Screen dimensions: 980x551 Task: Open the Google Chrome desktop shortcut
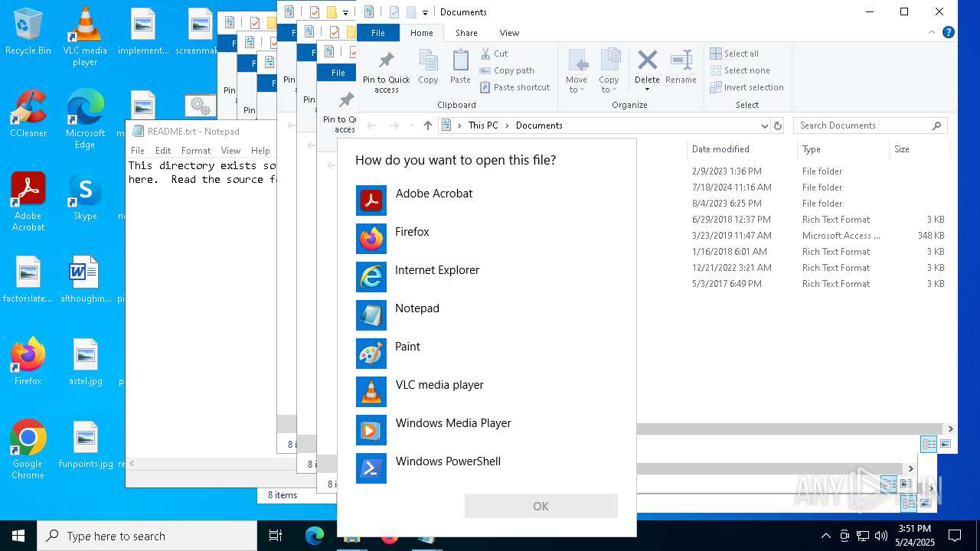28,449
